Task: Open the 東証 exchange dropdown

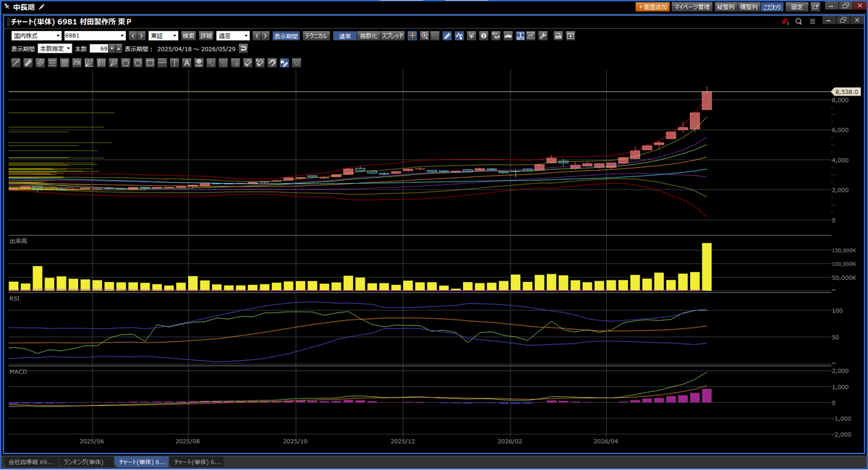Action: tap(163, 35)
